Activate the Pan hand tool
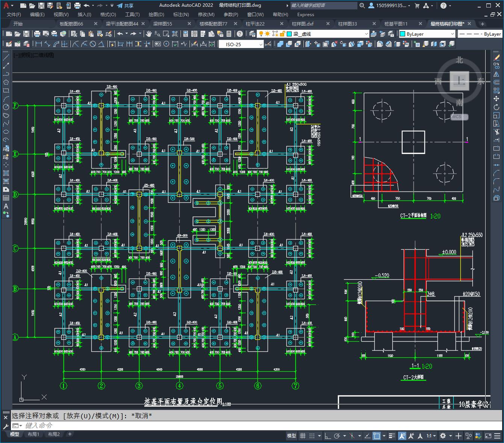 click(149, 34)
